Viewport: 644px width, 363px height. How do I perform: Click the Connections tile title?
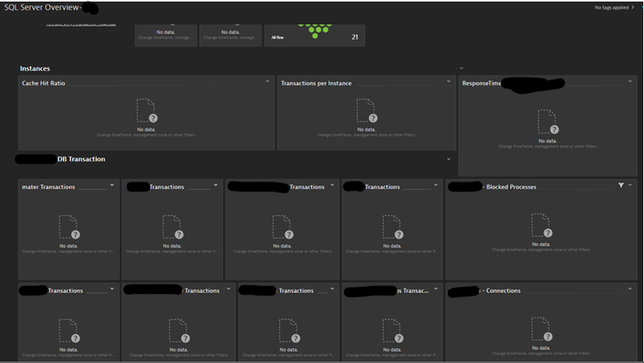[x=502, y=290]
